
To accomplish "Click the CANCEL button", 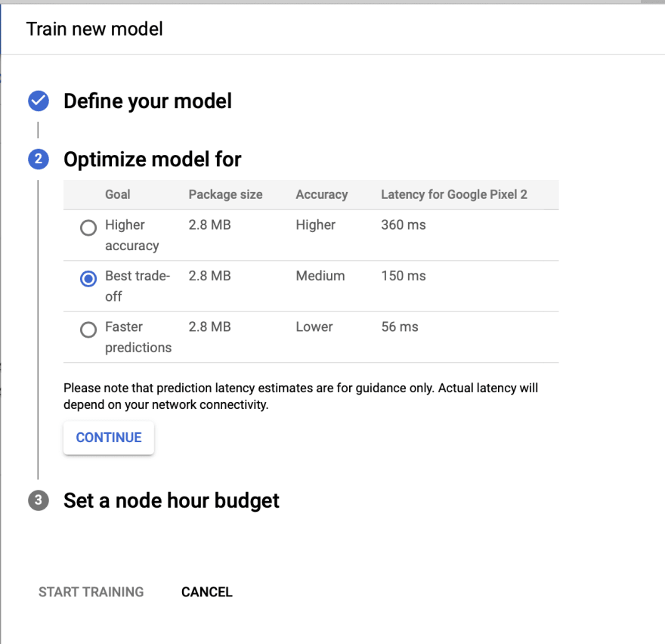I will (x=207, y=592).
